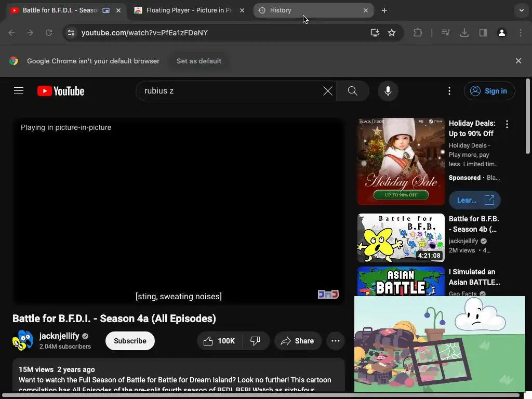The width and height of the screenshot is (532, 399).
Task: Dismiss the default browser infobar
Action: click(x=518, y=61)
